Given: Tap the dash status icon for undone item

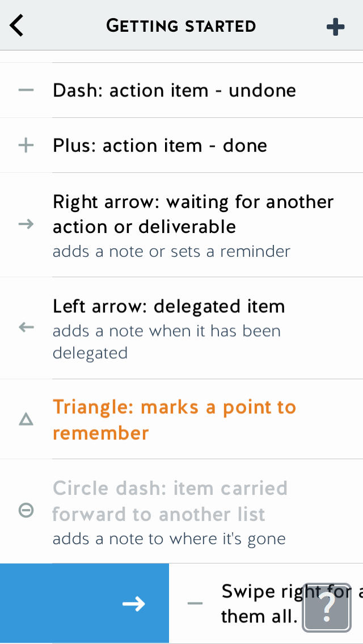Looking at the screenshot, I should pyautogui.click(x=26, y=90).
